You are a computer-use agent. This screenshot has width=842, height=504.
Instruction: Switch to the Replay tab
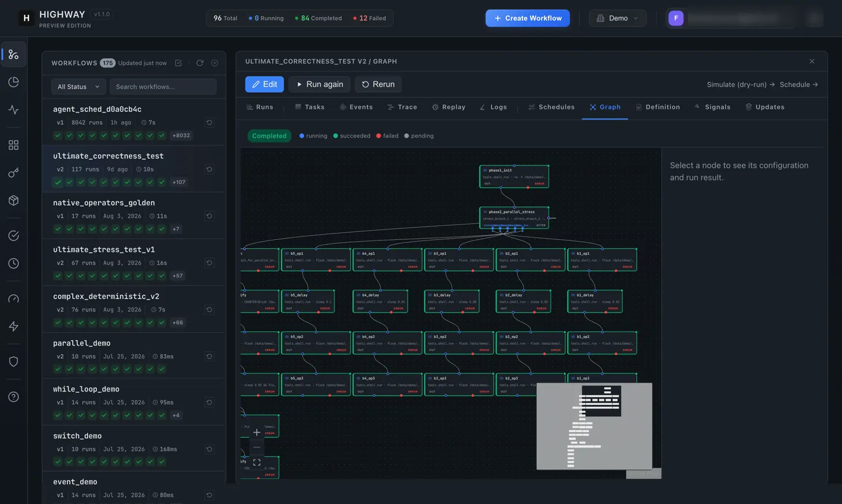coord(449,107)
